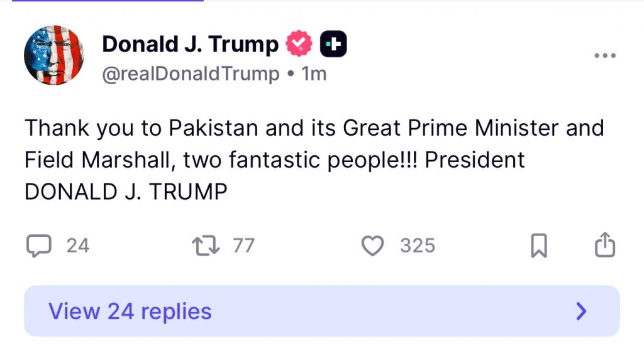Viewport: 644px width, 348px height.
Task: Click the purple loading progress bar
Action: point(102,1)
